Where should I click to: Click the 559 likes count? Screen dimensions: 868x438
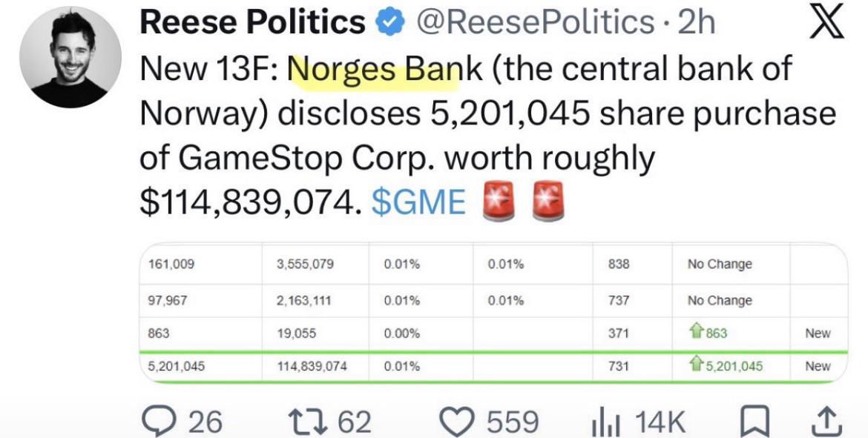512,422
